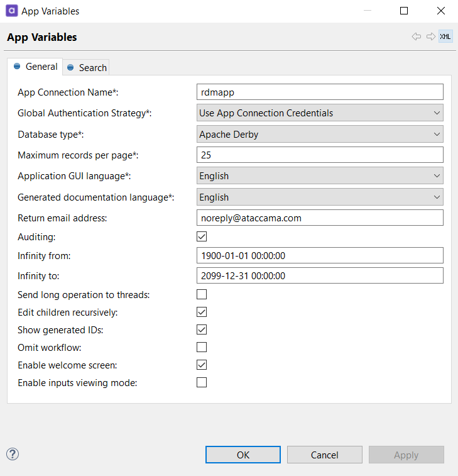Image resolution: width=458 pixels, height=476 pixels.
Task: Click the Cancel button
Action: click(324, 455)
